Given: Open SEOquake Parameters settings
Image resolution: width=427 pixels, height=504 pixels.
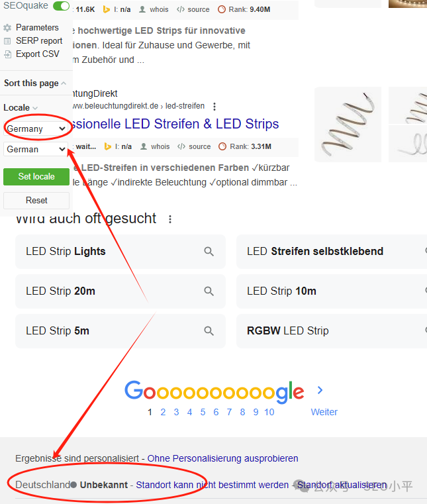Looking at the screenshot, I should click(37, 28).
